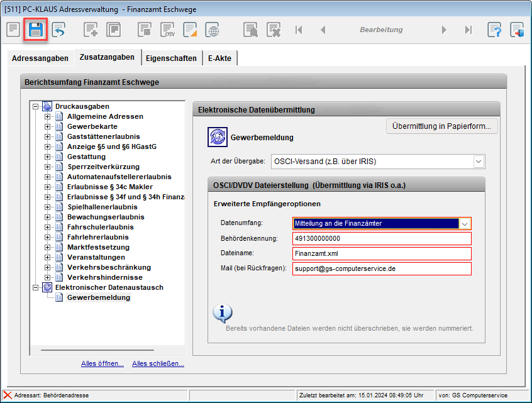
Task: Switch to the Adressangaben tab
Action: point(40,58)
